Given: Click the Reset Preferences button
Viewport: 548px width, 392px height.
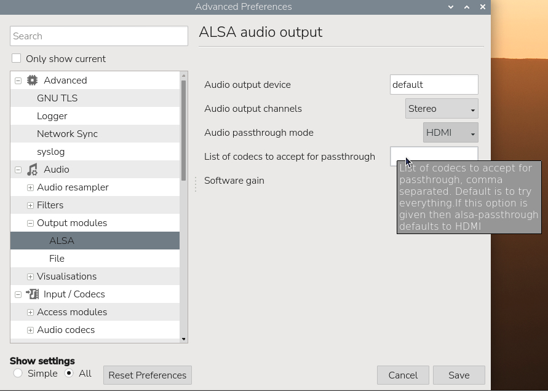Looking at the screenshot, I should click(x=147, y=375).
